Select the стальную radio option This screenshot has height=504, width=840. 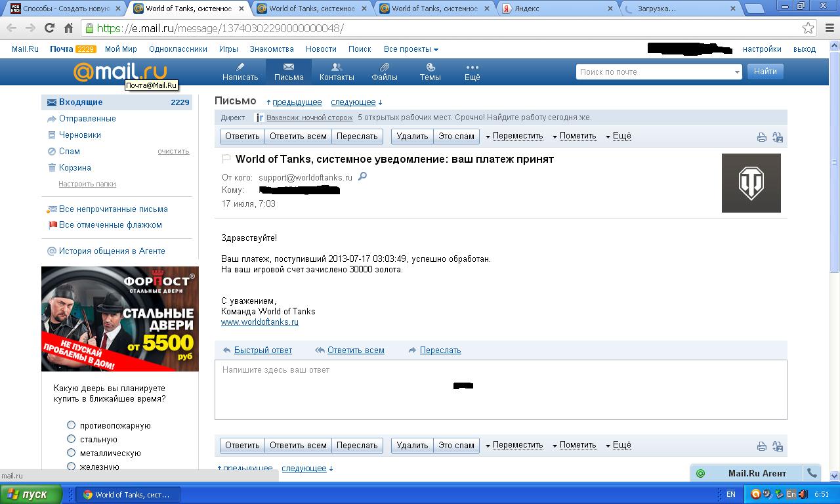click(71, 439)
